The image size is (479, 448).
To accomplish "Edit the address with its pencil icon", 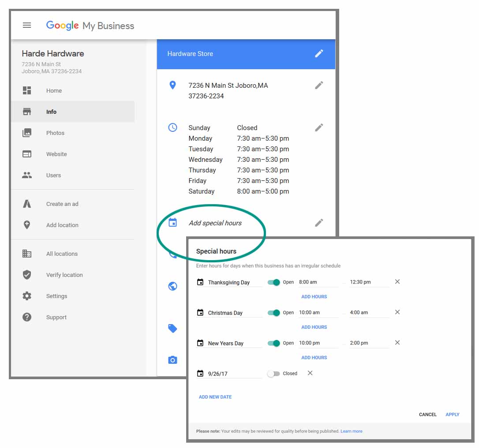I will (319, 85).
